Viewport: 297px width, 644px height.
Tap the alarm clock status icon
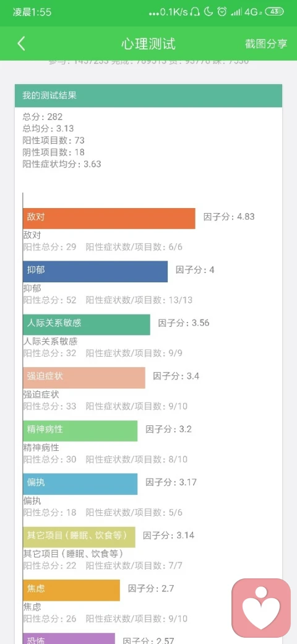tap(222, 12)
